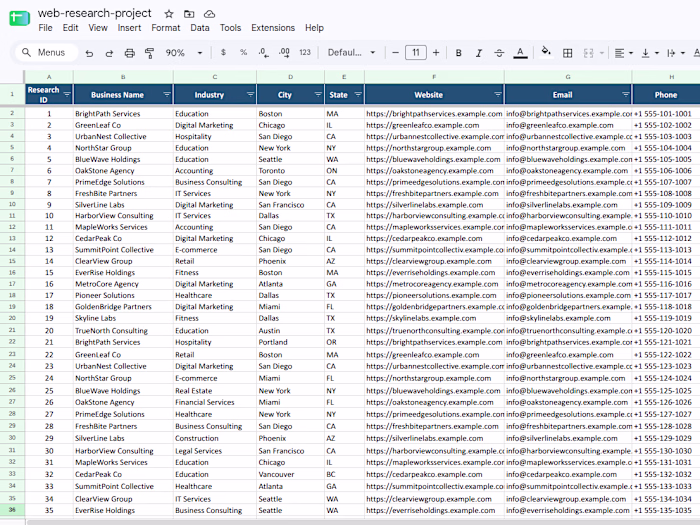Open Business Name filter dropdown
The image size is (700, 525).
point(167,95)
